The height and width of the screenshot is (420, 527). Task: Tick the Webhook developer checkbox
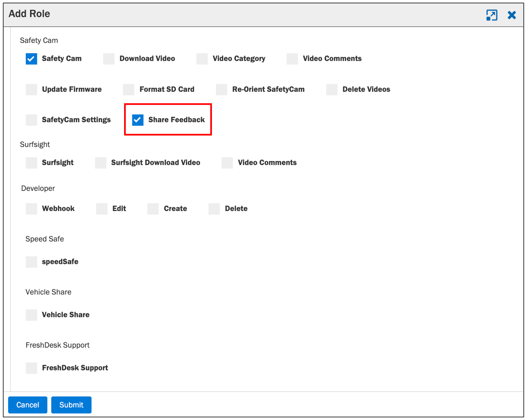pos(31,209)
